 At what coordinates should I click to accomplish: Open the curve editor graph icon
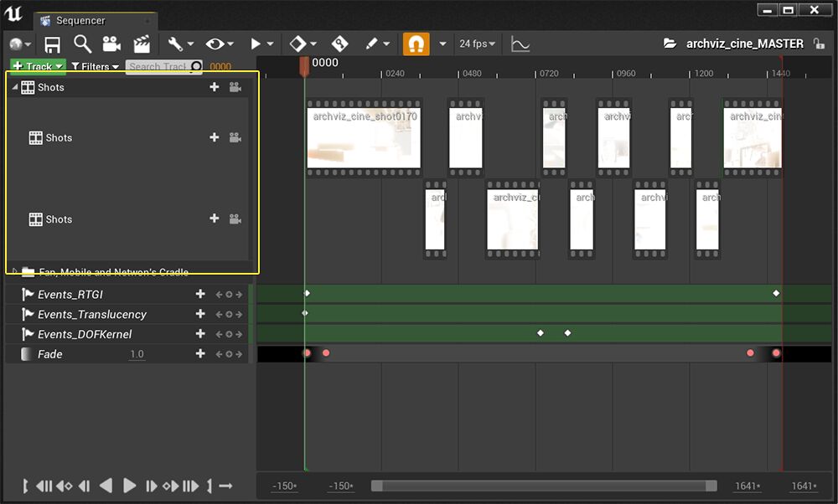click(520, 44)
